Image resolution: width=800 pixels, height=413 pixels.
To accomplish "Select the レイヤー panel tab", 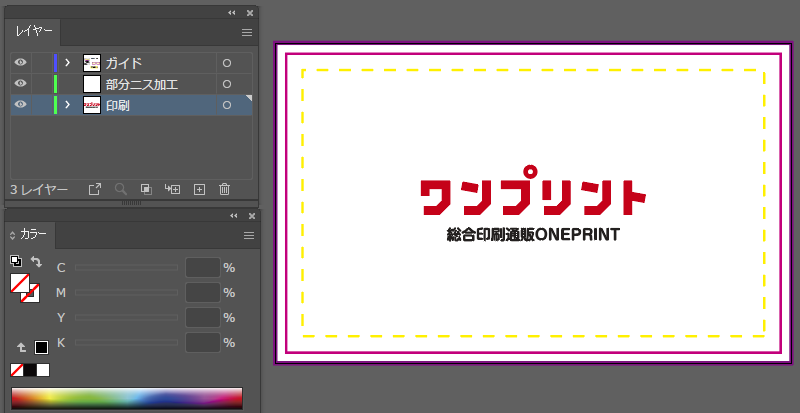I will point(33,32).
